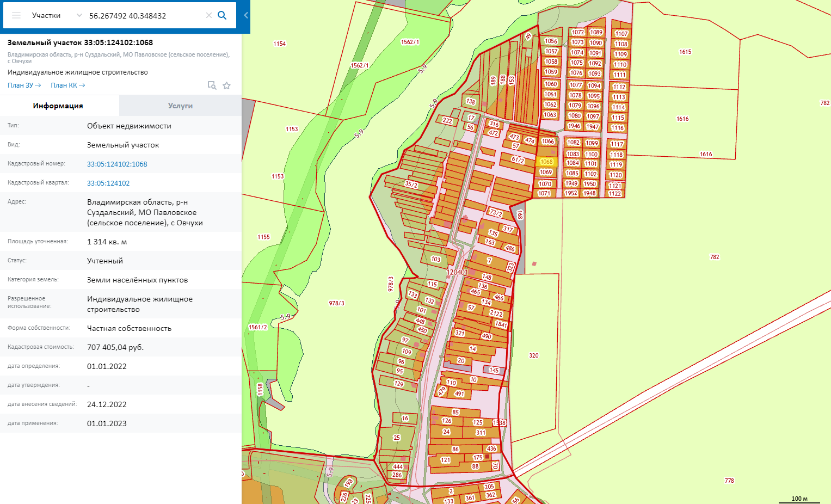
Task: Select highlighted parcel 1068 on map
Action: (x=546, y=162)
